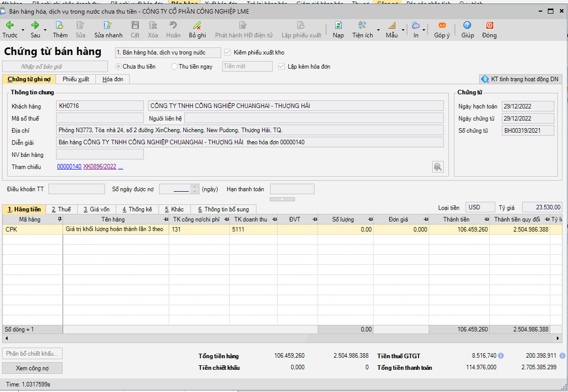568x392 pixels.
Task: Collapse the header panel arrow
Action: [282, 199]
